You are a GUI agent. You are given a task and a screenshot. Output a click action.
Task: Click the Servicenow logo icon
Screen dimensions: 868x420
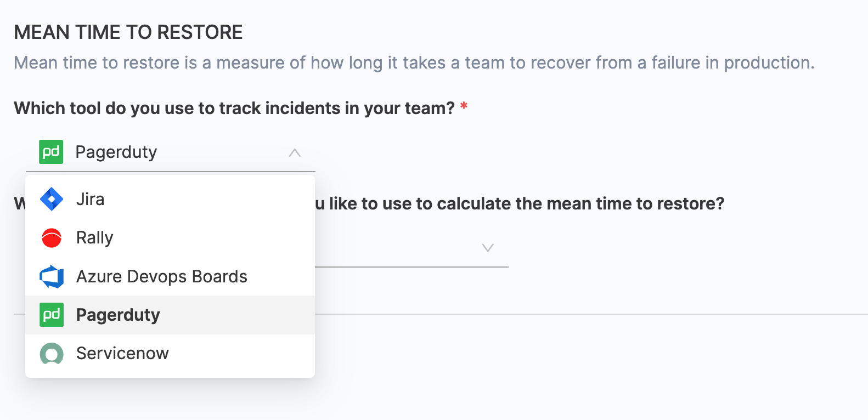[52, 354]
